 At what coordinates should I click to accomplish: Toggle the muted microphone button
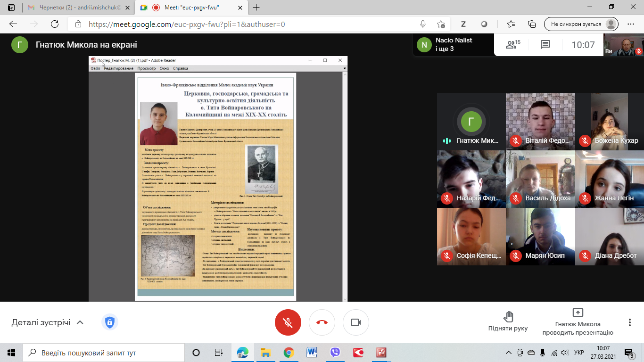(288, 322)
